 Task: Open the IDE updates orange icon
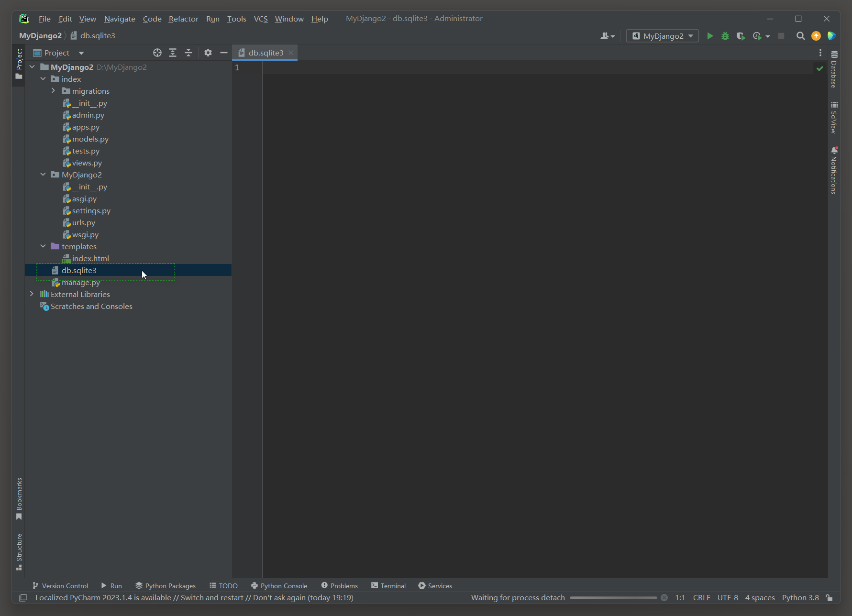[x=816, y=36]
